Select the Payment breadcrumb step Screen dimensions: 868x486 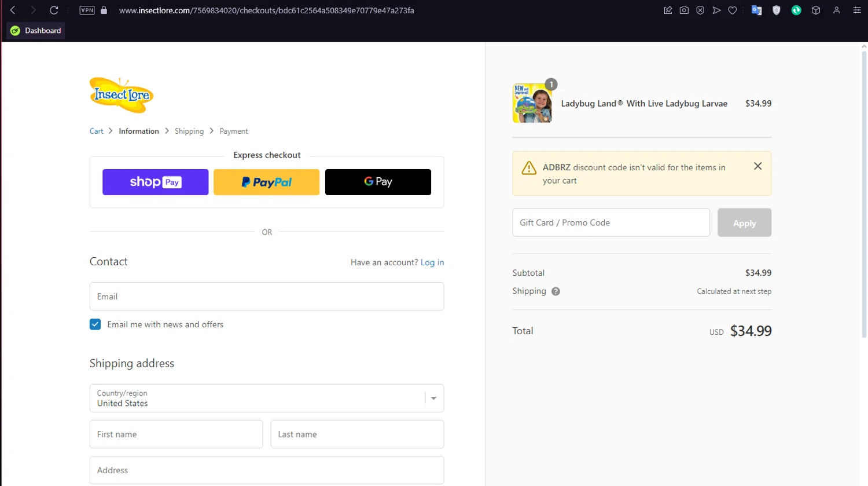click(234, 131)
